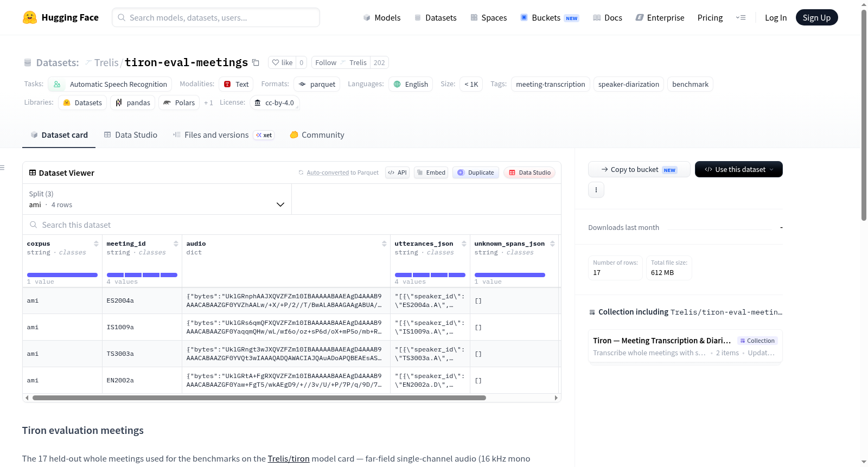
Task: Open Buckets in the top navigation
Action: click(x=550, y=18)
